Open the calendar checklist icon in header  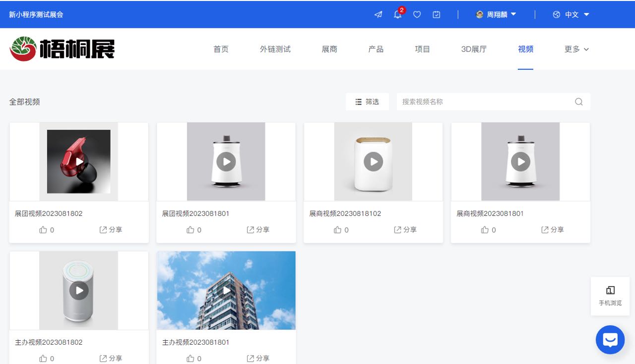(x=436, y=14)
